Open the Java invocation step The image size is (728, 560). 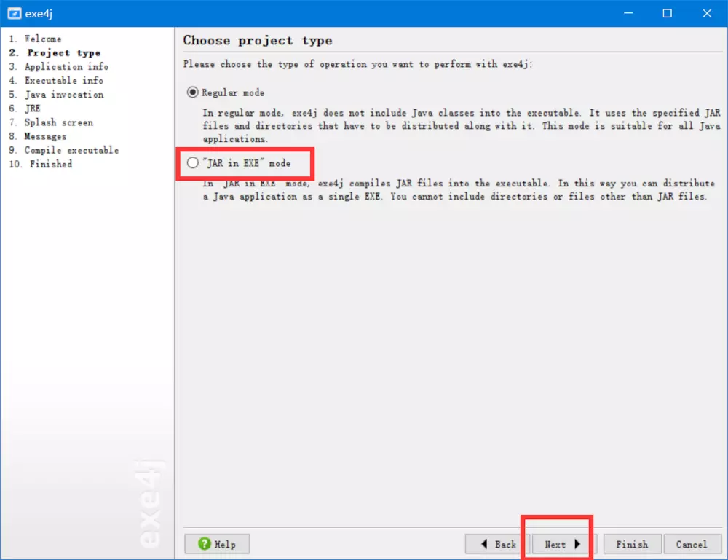pos(63,94)
